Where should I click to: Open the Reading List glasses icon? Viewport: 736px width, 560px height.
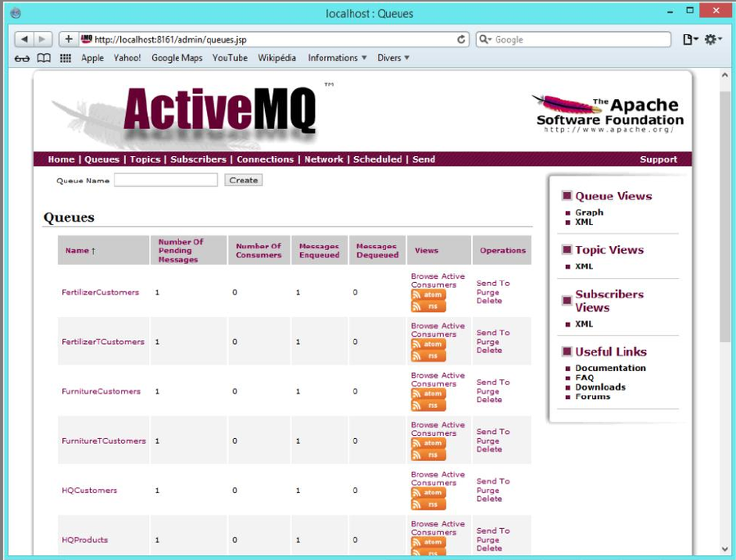pyautogui.click(x=22, y=58)
